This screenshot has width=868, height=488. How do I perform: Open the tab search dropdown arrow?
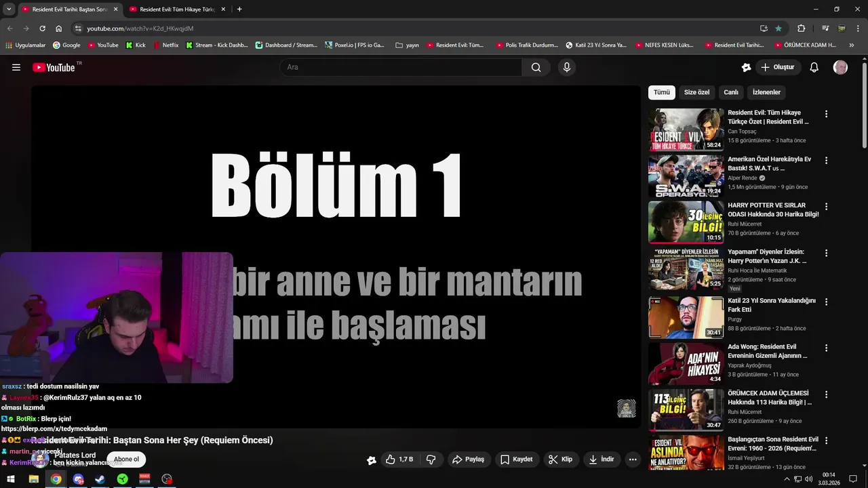click(x=9, y=9)
